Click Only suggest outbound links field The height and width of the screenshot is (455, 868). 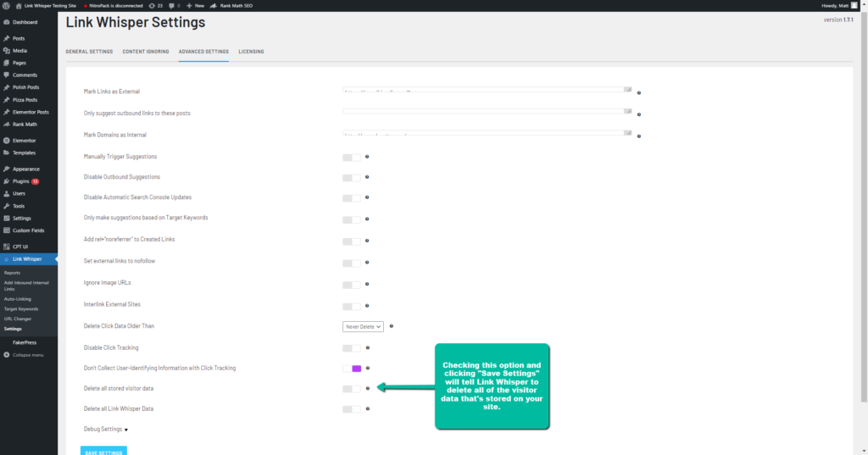click(487, 111)
